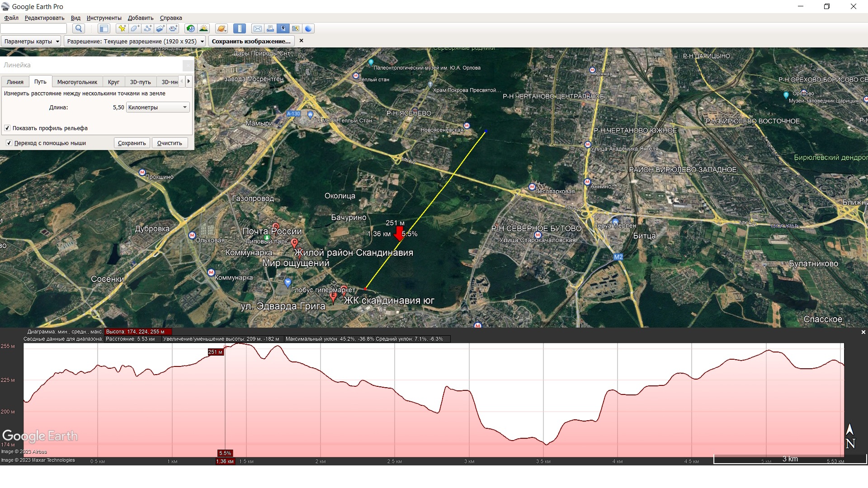View in Google Maps icon
The image size is (868, 488).
click(296, 28)
